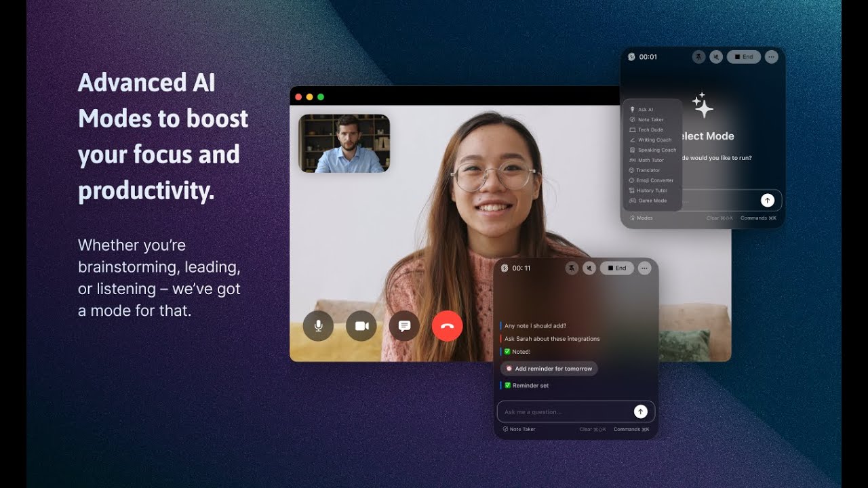Toggle the mute icon beside the 00:11 timer

pyautogui.click(x=590, y=268)
